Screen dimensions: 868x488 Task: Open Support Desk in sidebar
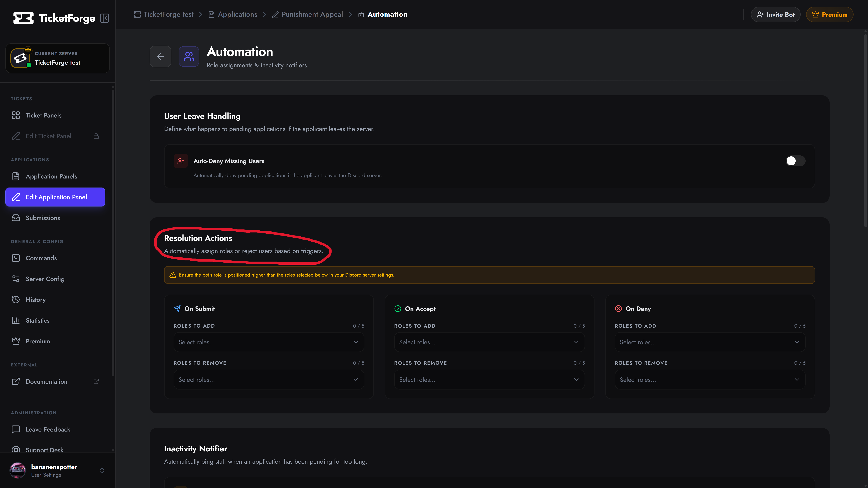(x=55, y=450)
